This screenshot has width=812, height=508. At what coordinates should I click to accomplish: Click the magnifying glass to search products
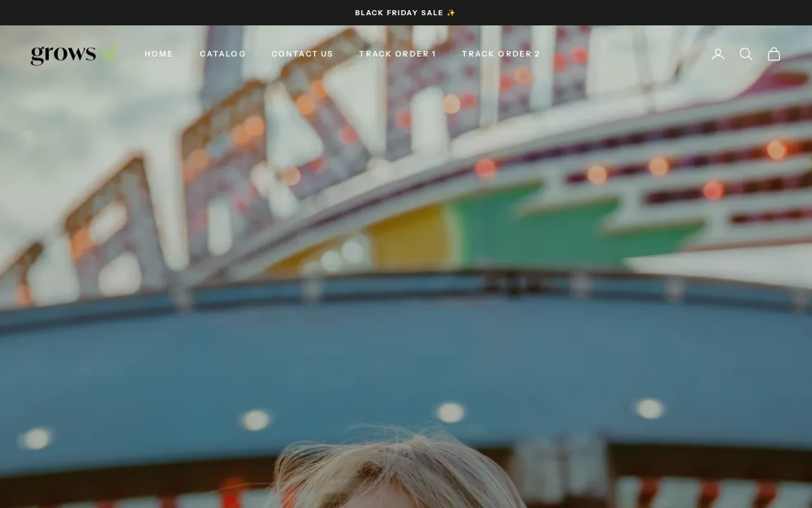(746, 54)
